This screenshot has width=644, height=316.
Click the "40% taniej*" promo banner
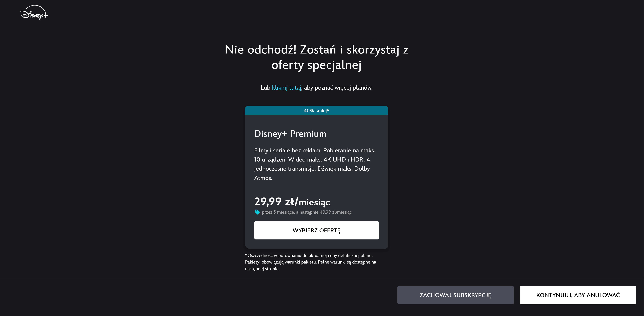[x=316, y=110]
